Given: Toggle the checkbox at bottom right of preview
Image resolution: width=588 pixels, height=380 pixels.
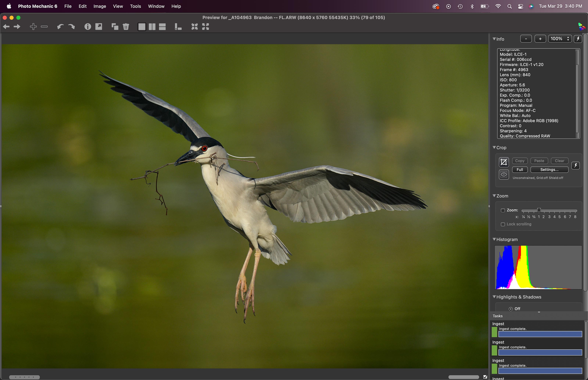Looking at the screenshot, I should [485, 377].
